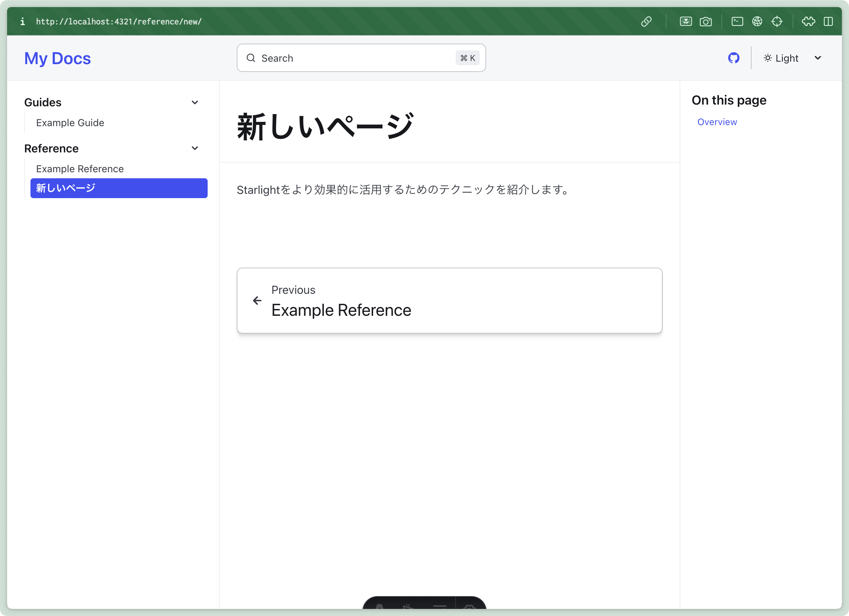Click the Starlight description paragraph
The width and height of the screenshot is (849, 616).
click(404, 190)
